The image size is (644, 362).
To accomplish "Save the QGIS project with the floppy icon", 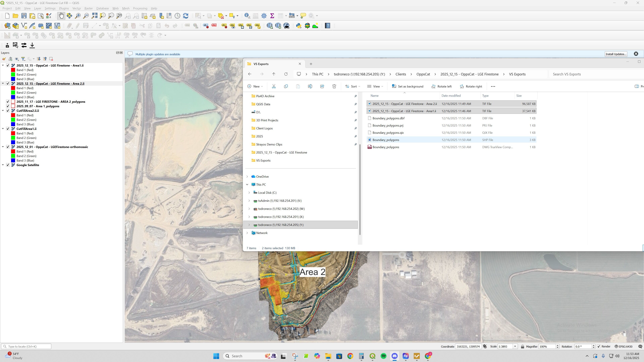I will click(x=24, y=16).
